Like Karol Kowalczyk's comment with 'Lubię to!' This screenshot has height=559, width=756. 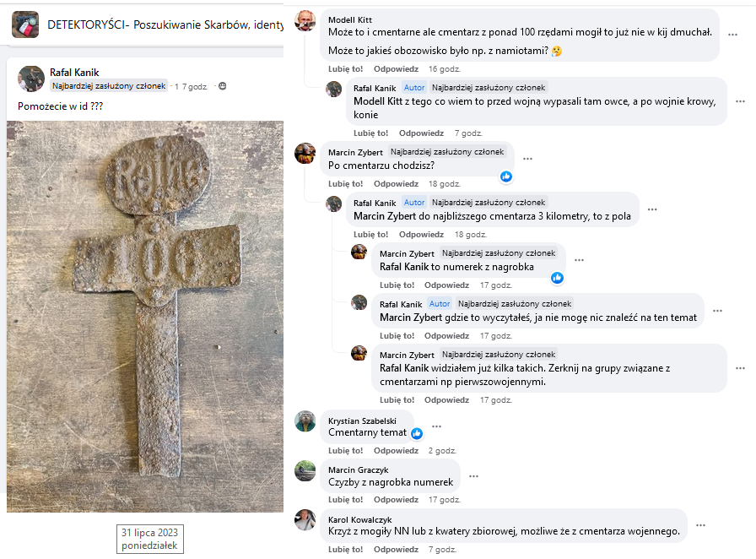346,550
